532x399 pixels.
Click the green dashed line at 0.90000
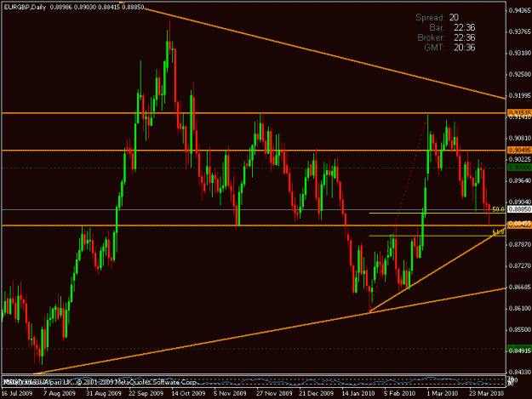click(254, 168)
